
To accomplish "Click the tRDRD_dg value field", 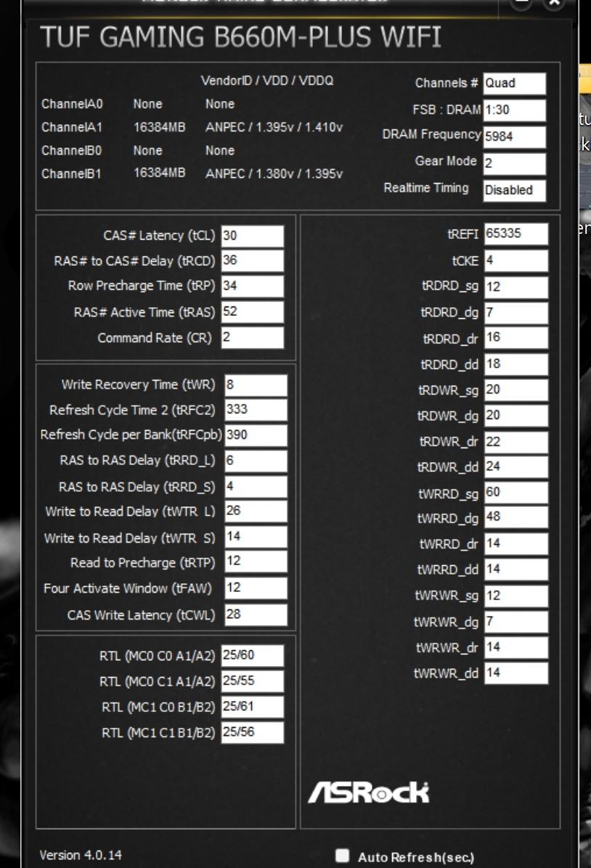I will (516, 313).
